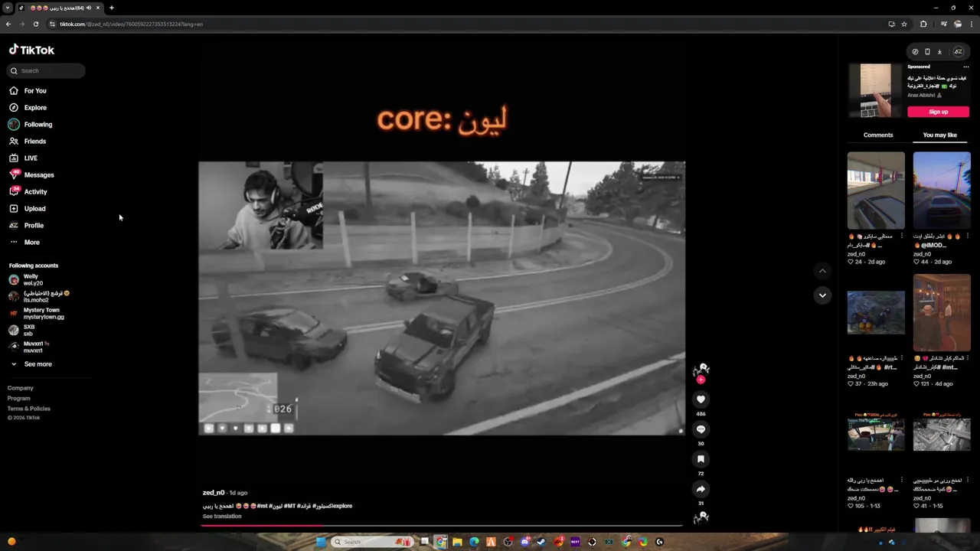Viewport: 980px width, 551px height.
Task: Open your Profile from the sidebar
Action: coord(27,225)
